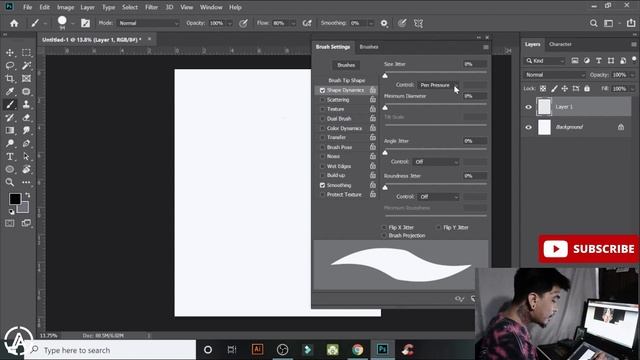The width and height of the screenshot is (640, 360).
Task: Select the Lasso tool
Action: 10,65
